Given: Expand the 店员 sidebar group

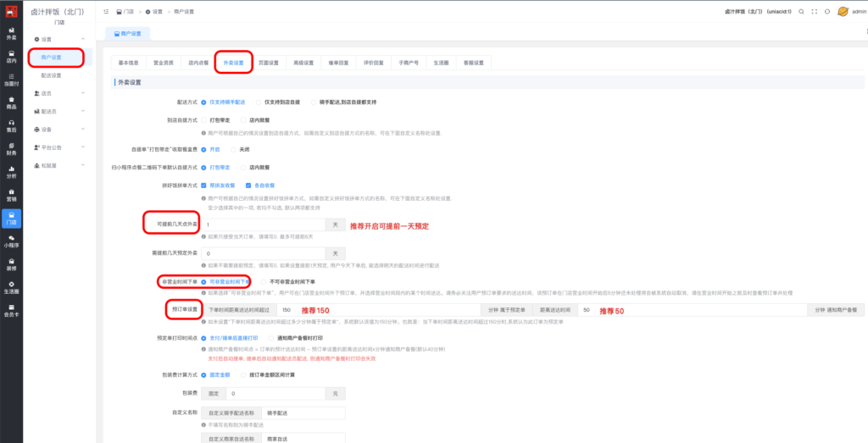Looking at the screenshot, I should (x=58, y=93).
